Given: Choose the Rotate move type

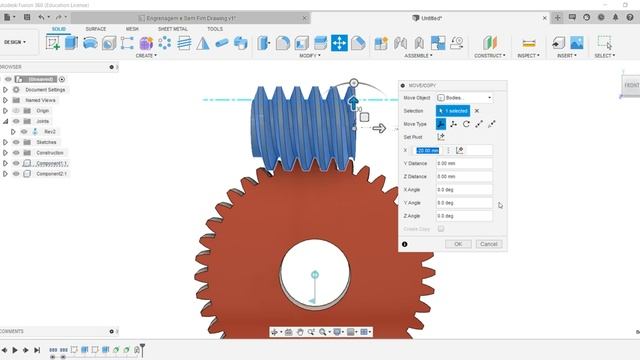Looking at the screenshot, I should click(x=466, y=124).
